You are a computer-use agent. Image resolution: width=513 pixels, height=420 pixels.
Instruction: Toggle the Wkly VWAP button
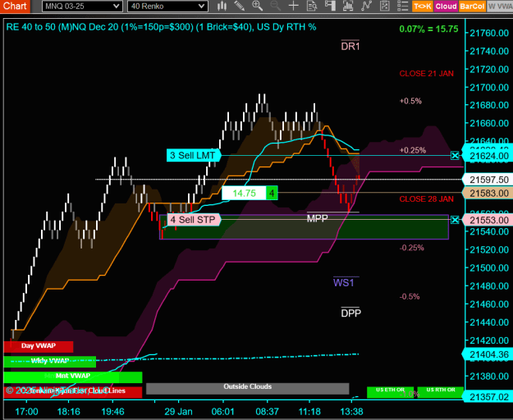tap(50, 361)
